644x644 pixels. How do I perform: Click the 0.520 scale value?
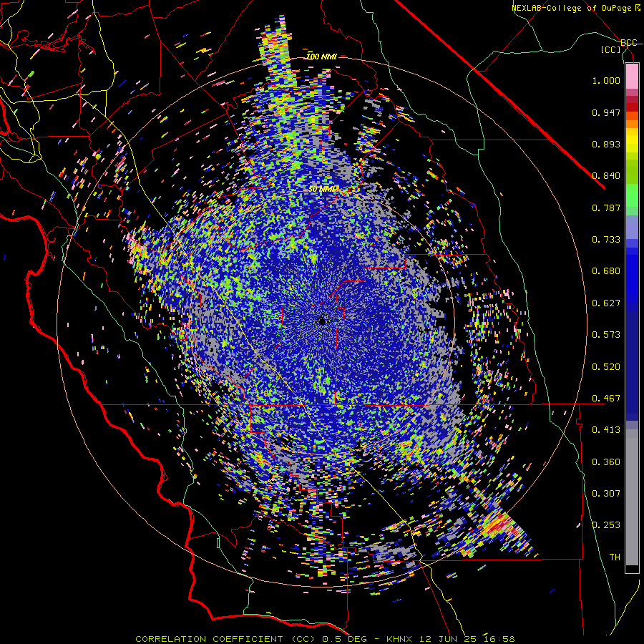pyautogui.click(x=606, y=367)
